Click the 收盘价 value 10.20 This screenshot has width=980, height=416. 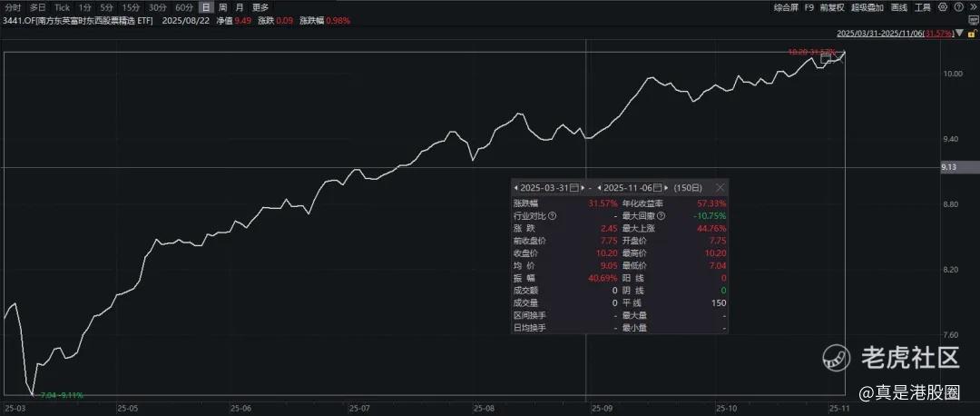pyautogui.click(x=607, y=253)
